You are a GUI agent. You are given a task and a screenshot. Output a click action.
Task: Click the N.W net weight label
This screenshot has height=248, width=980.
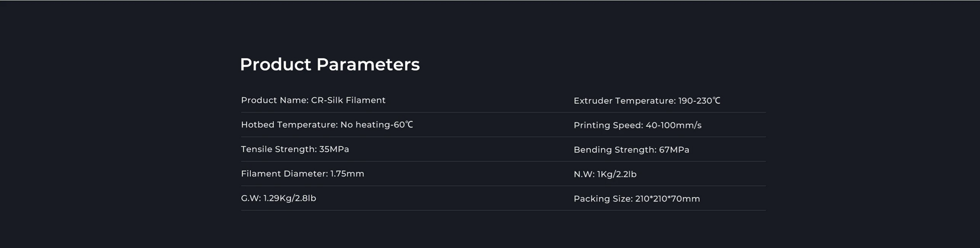click(x=584, y=174)
